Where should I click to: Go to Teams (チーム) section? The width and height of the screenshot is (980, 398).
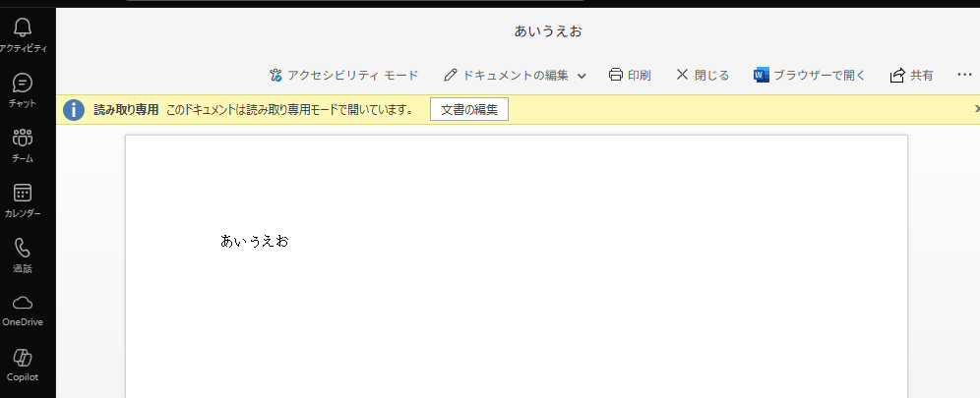tap(24, 145)
